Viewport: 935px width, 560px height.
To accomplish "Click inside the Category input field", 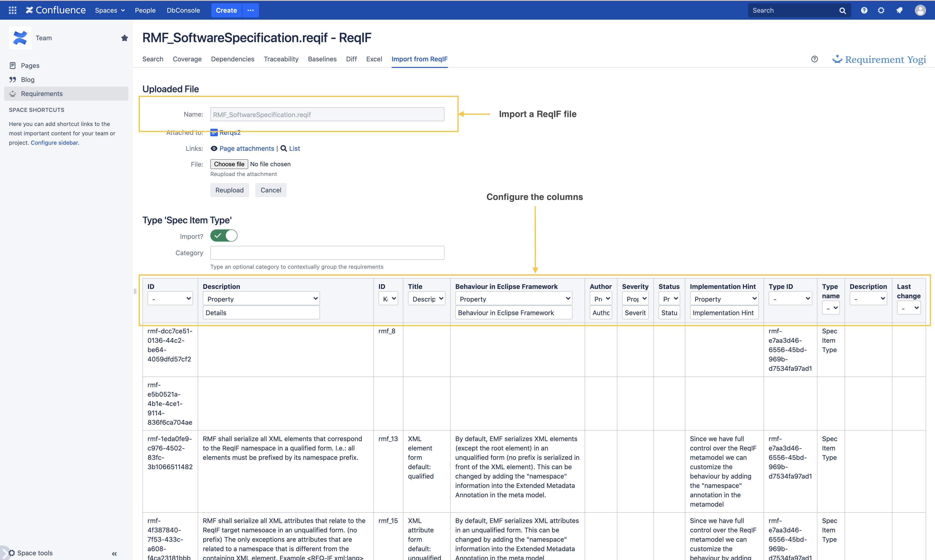I will [327, 252].
